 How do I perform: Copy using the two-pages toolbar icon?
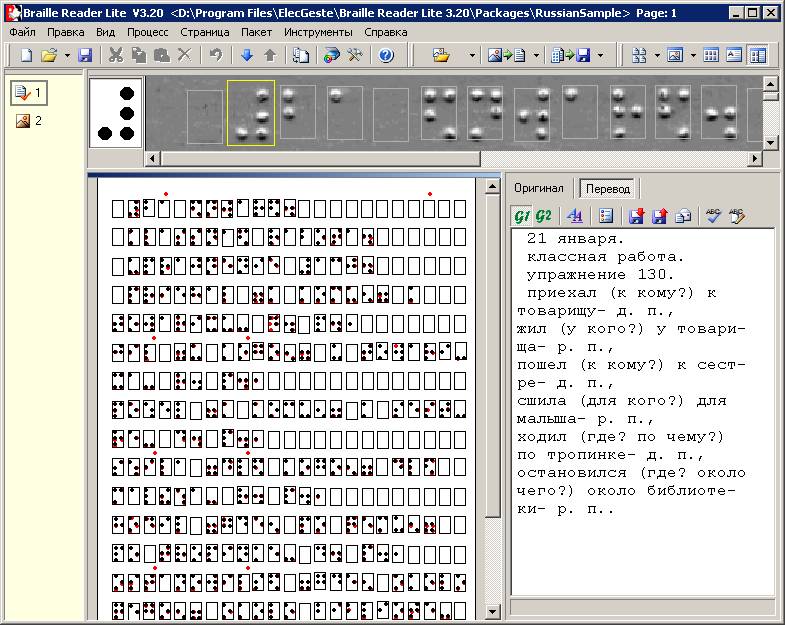click(139, 55)
